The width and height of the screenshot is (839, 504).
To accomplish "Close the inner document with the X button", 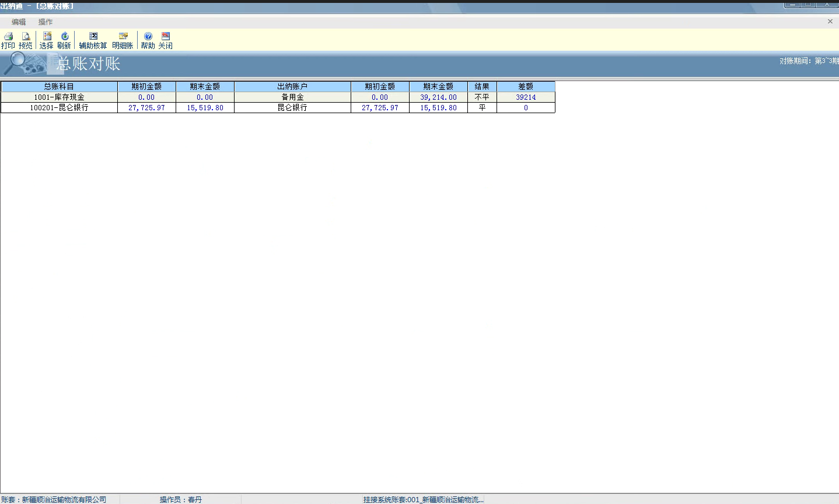I will coord(830,22).
